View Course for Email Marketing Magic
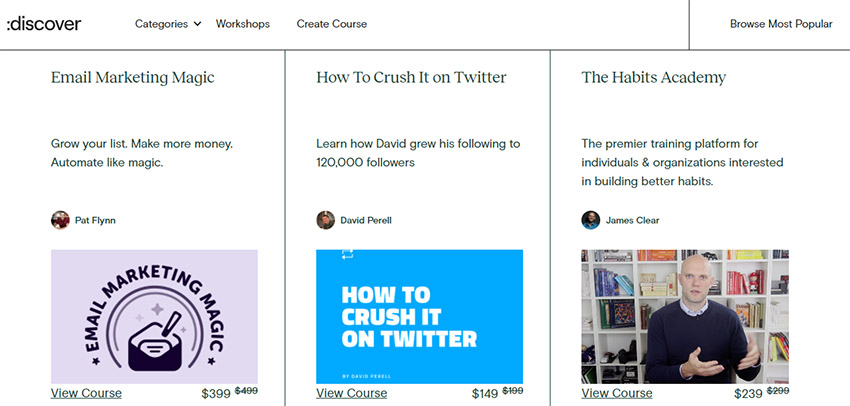850x406 pixels. point(86,393)
